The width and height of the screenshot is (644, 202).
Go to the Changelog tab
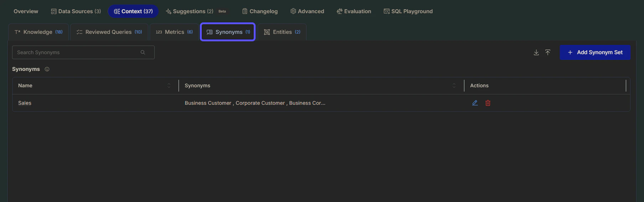[x=260, y=11]
